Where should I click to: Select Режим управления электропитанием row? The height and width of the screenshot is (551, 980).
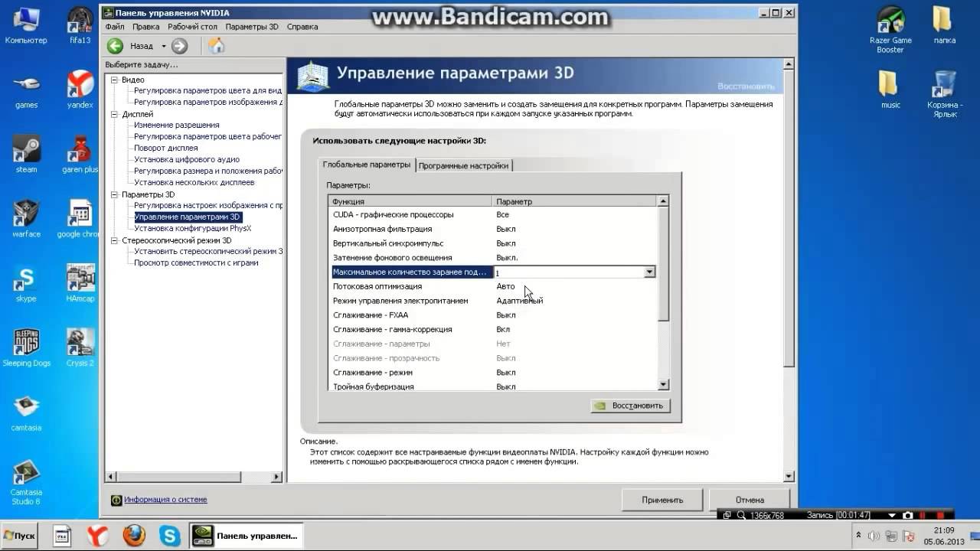click(493, 301)
